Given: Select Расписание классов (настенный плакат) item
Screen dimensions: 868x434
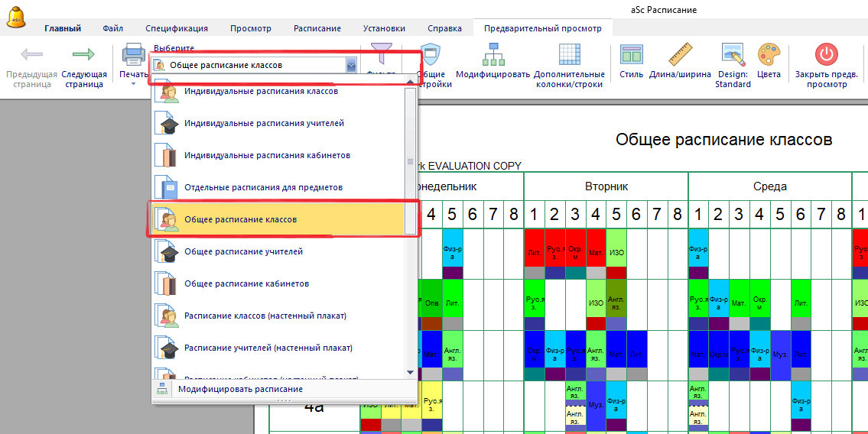Looking at the screenshot, I should [265, 316].
